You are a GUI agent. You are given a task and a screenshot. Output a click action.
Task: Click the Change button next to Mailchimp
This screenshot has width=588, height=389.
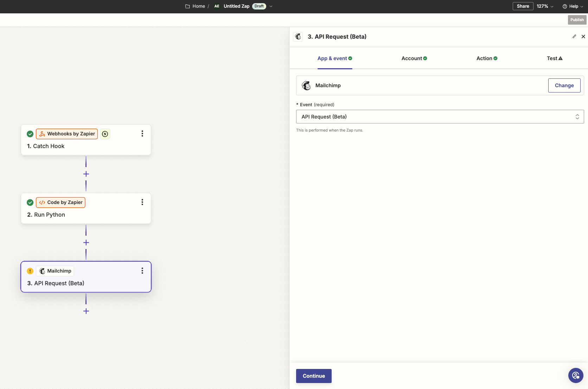pyautogui.click(x=564, y=85)
